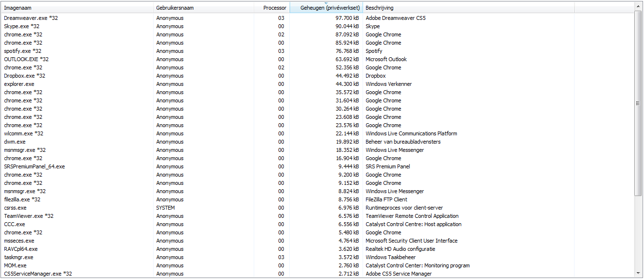
Task: Click the Geheugen (privéwerkset) column header
Action: pos(326,8)
